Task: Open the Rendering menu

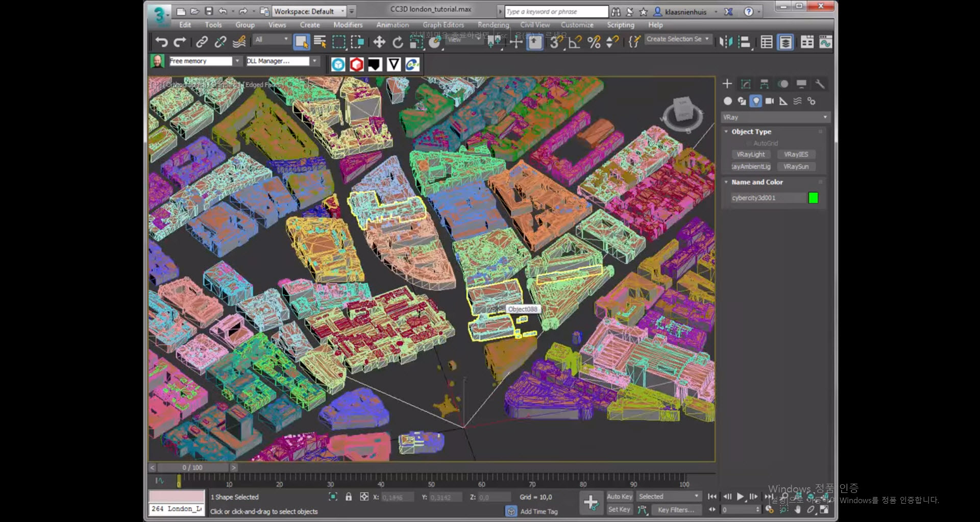Action: [493, 25]
